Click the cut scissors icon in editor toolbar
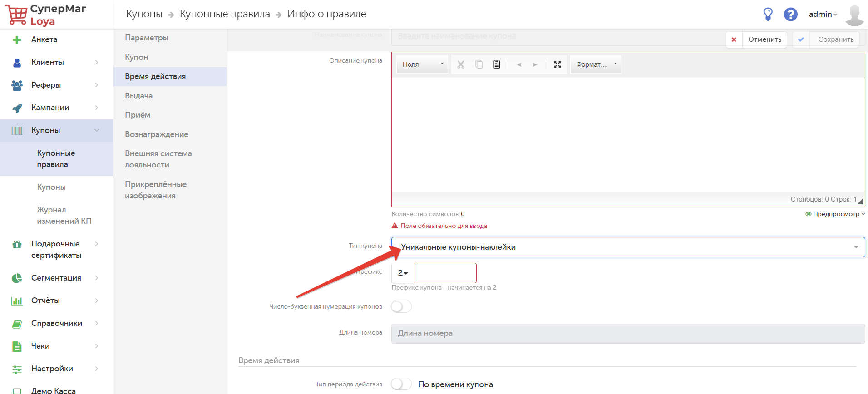868x394 pixels. click(x=460, y=64)
